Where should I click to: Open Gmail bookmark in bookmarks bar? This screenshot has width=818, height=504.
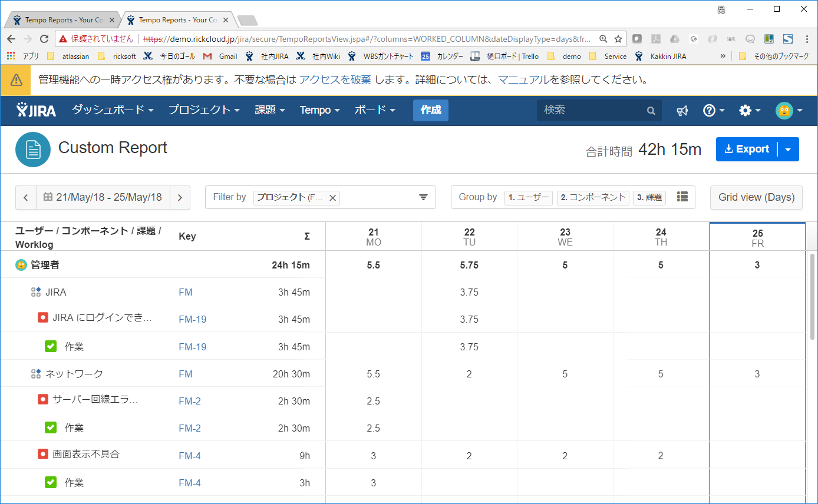(x=220, y=57)
